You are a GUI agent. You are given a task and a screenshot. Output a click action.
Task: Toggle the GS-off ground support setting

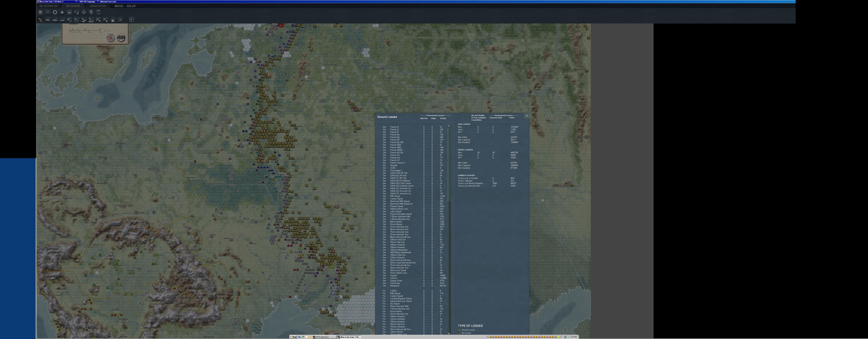tap(131, 6)
